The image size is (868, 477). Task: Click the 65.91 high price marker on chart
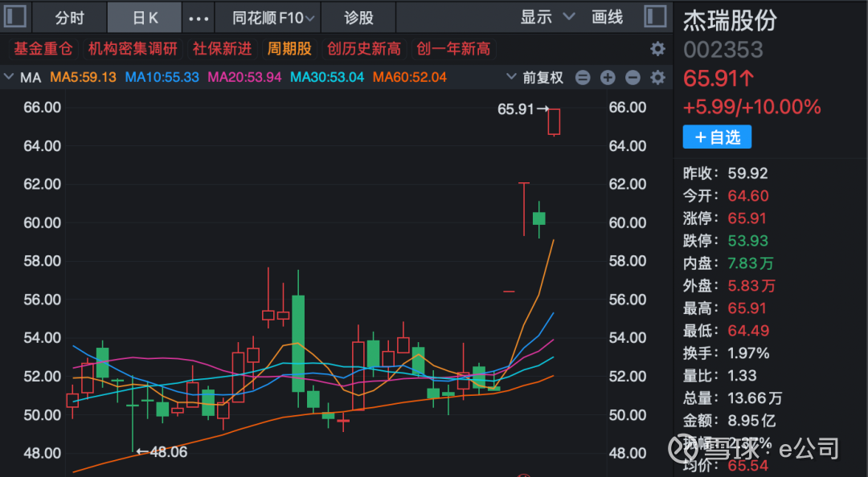click(x=522, y=109)
